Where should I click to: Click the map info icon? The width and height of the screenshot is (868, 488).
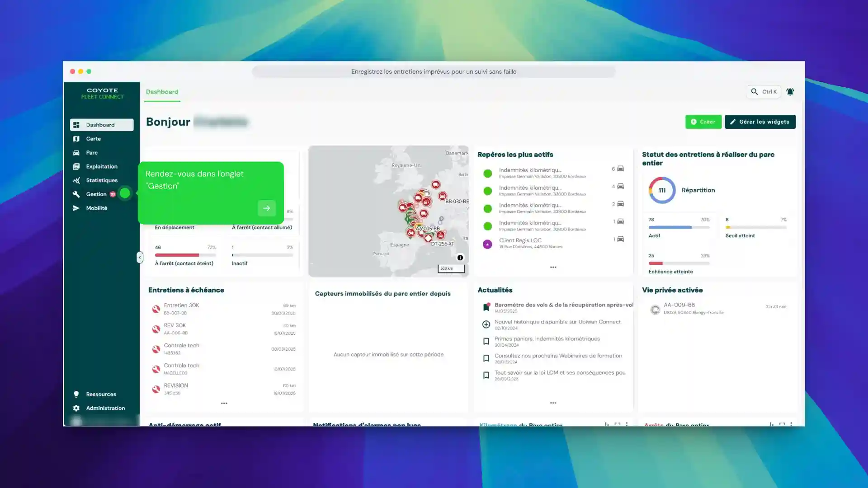[x=460, y=258]
